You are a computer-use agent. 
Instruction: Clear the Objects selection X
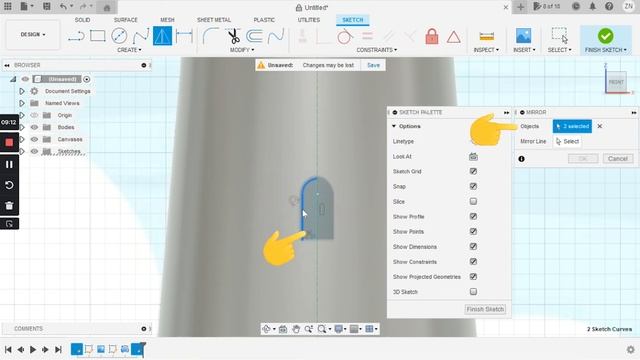(600, 127)
